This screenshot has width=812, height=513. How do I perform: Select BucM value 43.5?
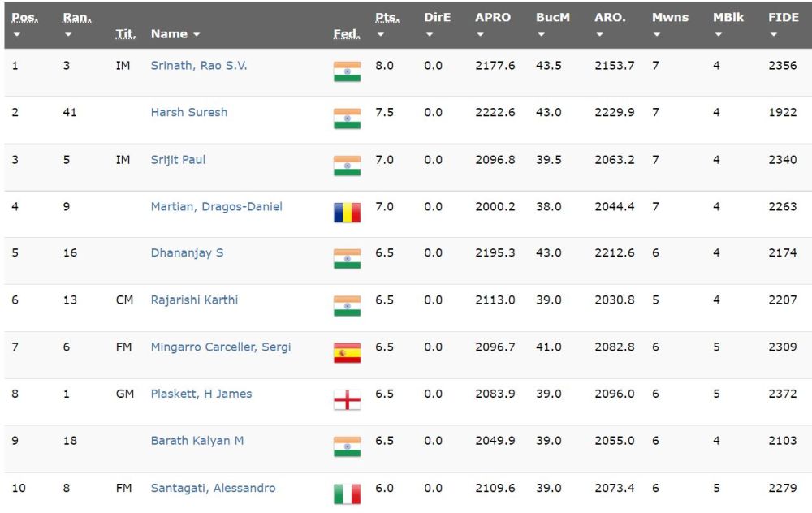pos(548,65)
